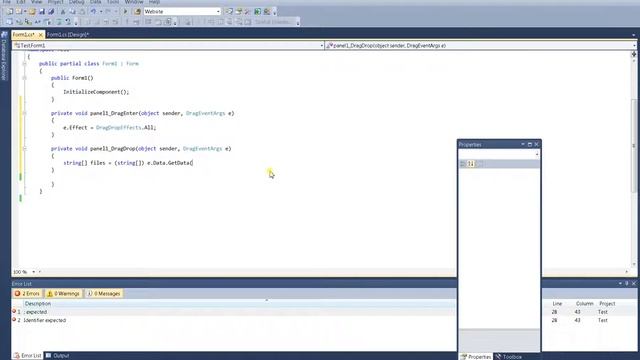Viewport: 640px width, 360px height.
Task: Click the green Start Page toolbar icon
Action: pos(258,11)
